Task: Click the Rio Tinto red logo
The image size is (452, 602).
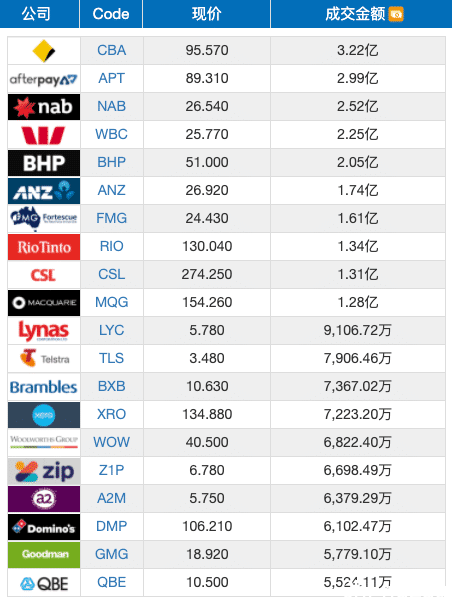Action: (x=44, y=247)
